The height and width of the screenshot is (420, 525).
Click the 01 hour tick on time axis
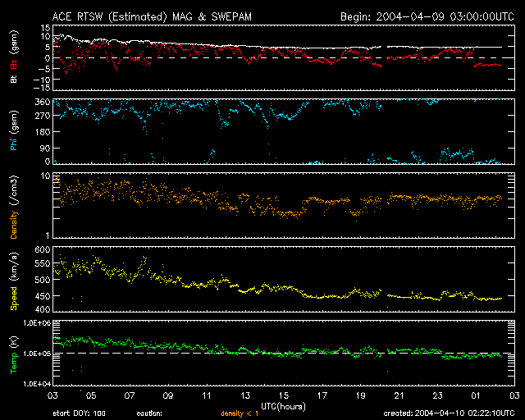(476, 395)
